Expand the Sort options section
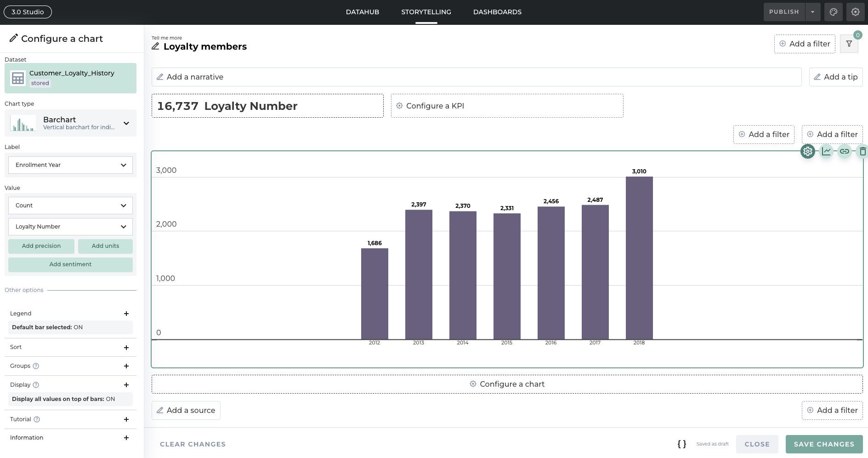The image size is (868, 458). pyautogui.click(x=127, y=347)
